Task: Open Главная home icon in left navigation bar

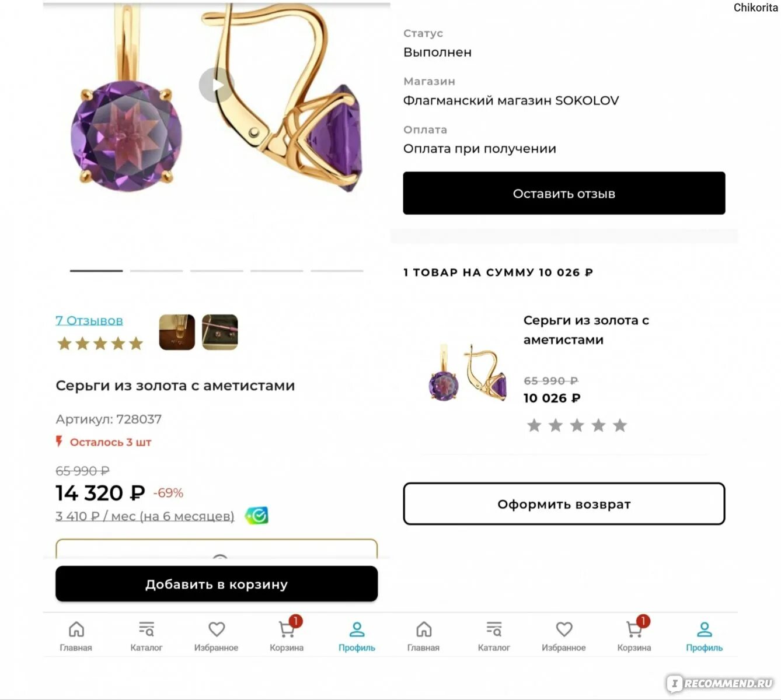Action: [76, 630]
